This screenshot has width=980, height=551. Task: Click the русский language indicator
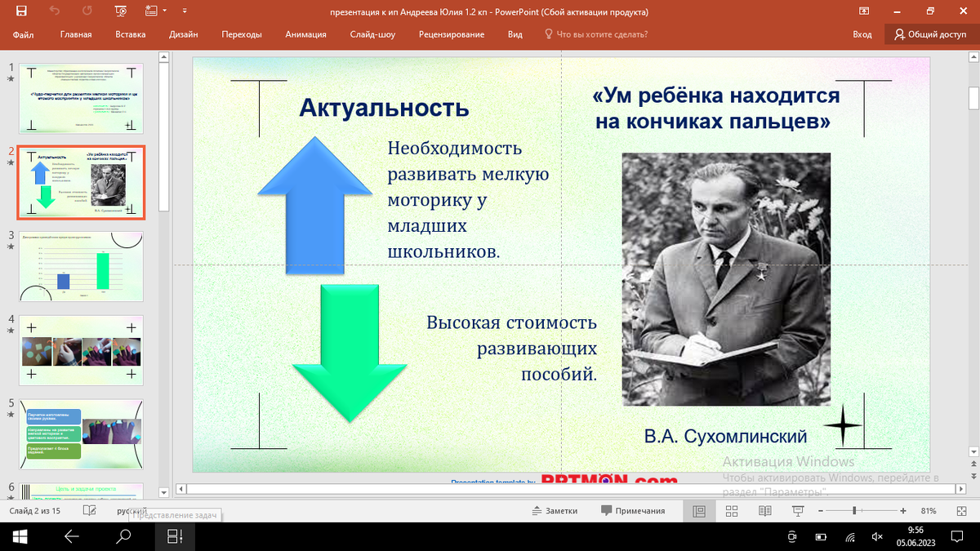(x=132, y=511)
